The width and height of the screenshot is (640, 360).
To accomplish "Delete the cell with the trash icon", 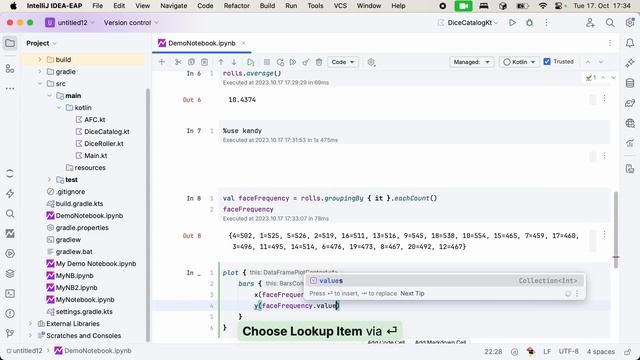I will (319, 62).
